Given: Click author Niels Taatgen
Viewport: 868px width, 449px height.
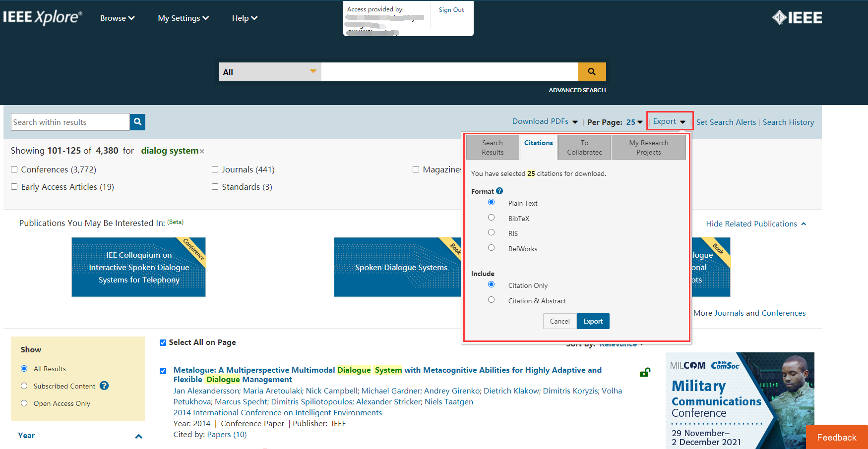Looking at the screenshot, I should point(449,401).
